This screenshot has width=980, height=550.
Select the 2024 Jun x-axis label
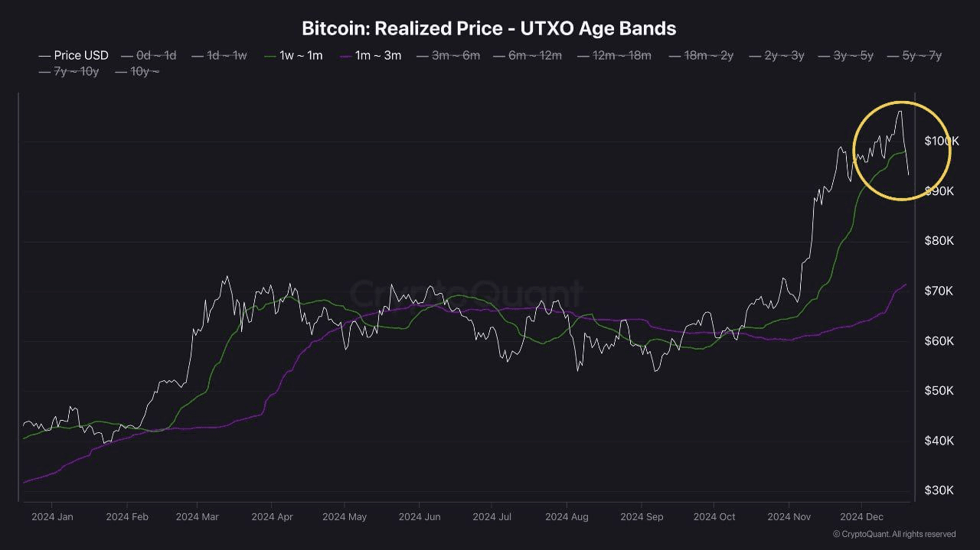[419, 516]
